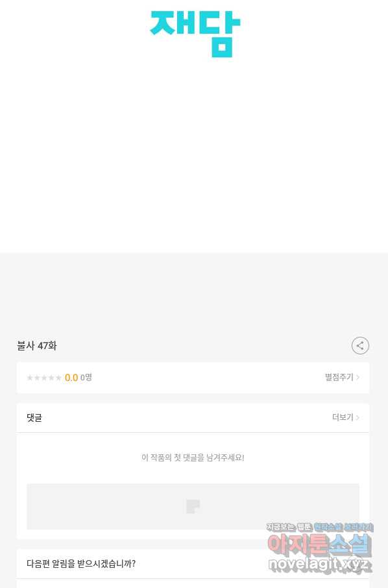Click the 0명 rater count
This screenshot has height=588, width=388.
(x=86, y=377)
